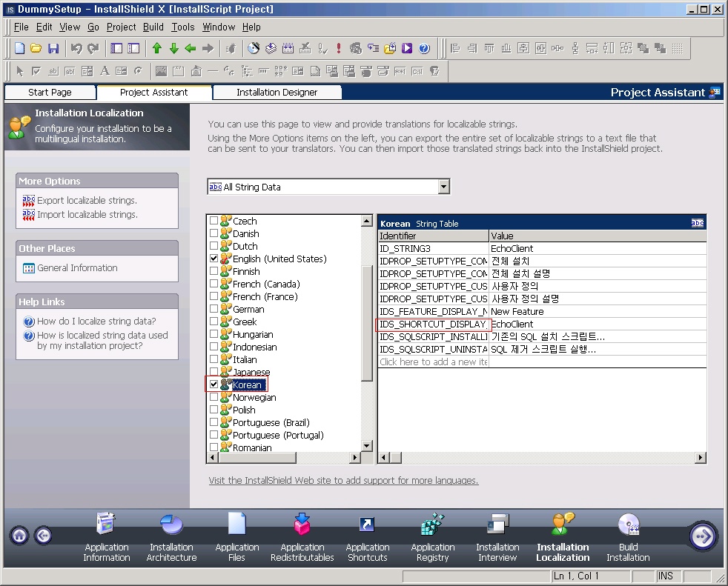
Task: Open Application Files step
Action: [236, 537]
